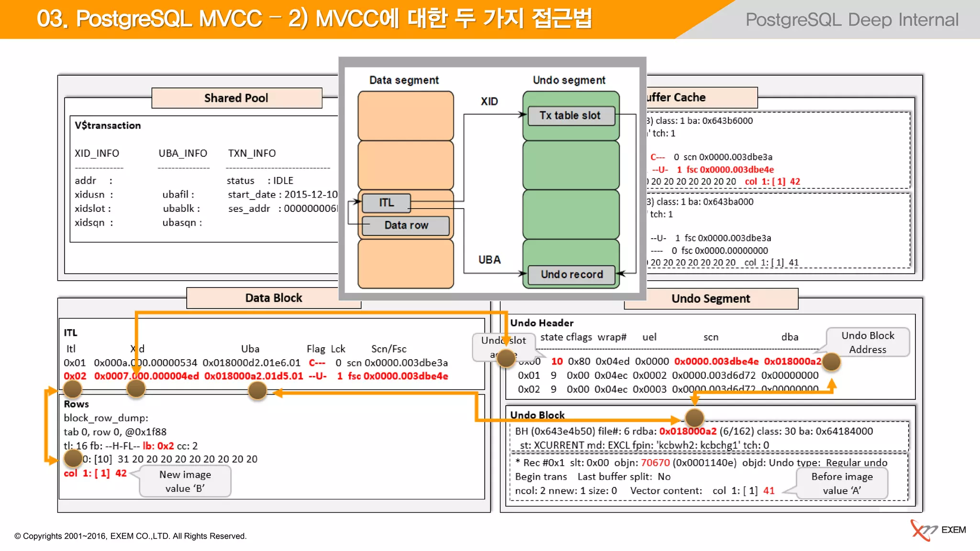Click the 'XID' arrow label

pyautogui.click(x=489, y=101)
